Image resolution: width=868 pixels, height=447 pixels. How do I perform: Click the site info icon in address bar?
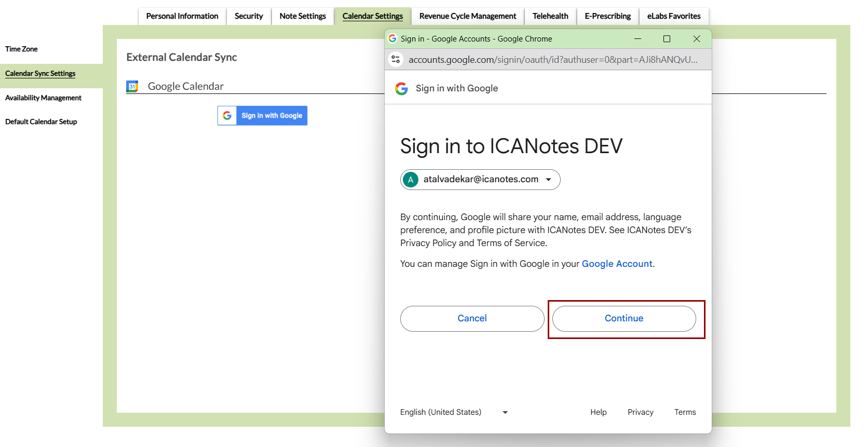(396, 59)
